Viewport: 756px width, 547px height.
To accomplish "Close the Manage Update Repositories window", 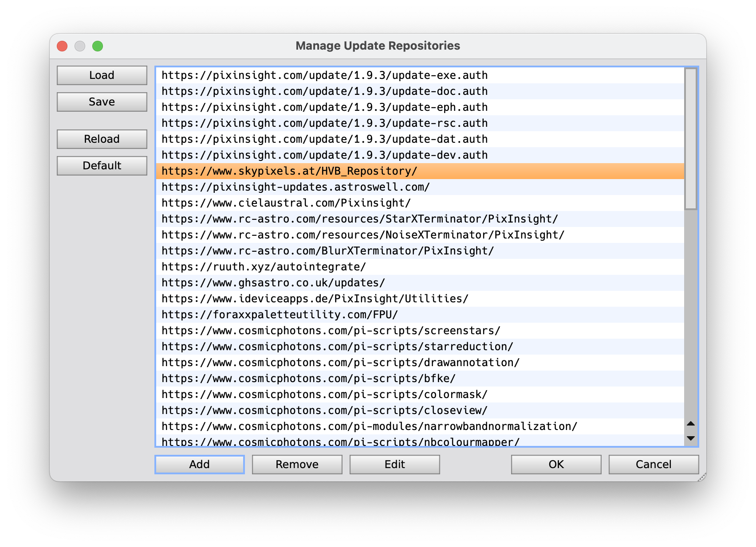I will pyautogui.click(x=62, y=46).
